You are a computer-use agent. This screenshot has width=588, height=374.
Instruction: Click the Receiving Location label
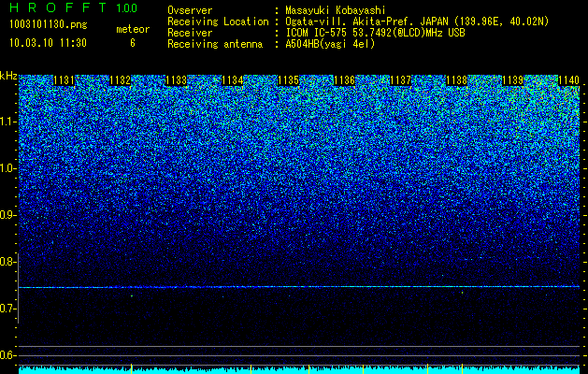pos(218,22)
